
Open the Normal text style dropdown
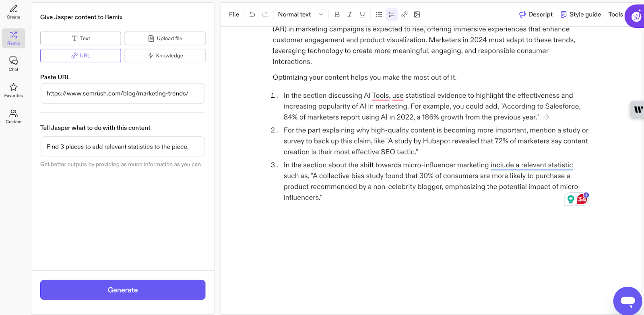tap(300, 14)
